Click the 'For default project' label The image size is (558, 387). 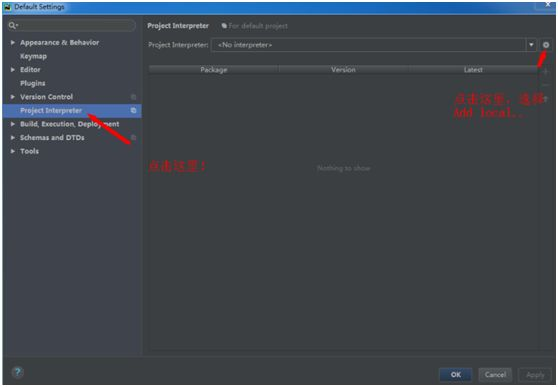258,26
